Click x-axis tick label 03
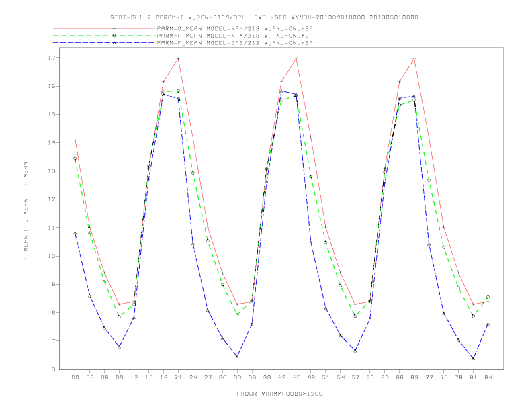Screen dimensions: 532x411 [x=89, y=377]
